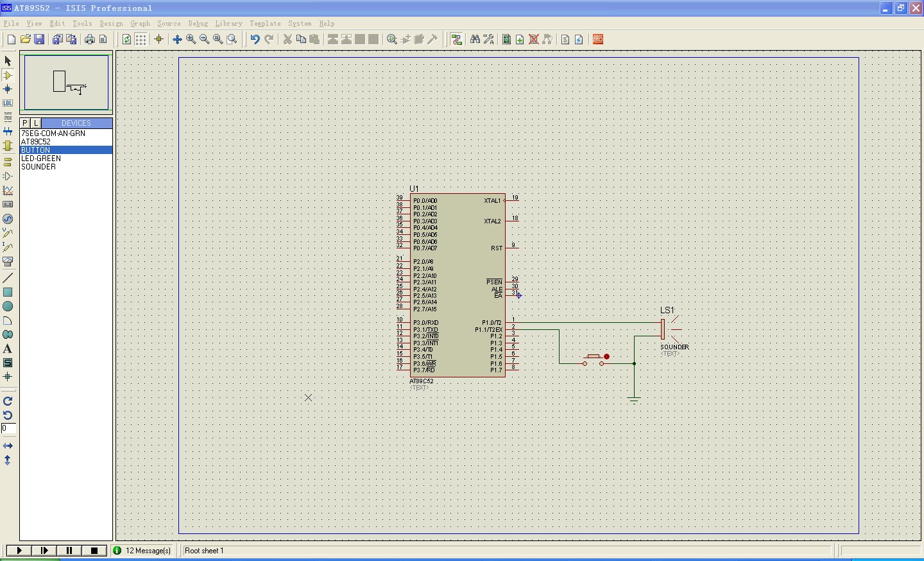This screenshot has height=561, width=924.
Task: Click the SOUNDER LS1 component on canvas
Action: [x=672, y=330]
